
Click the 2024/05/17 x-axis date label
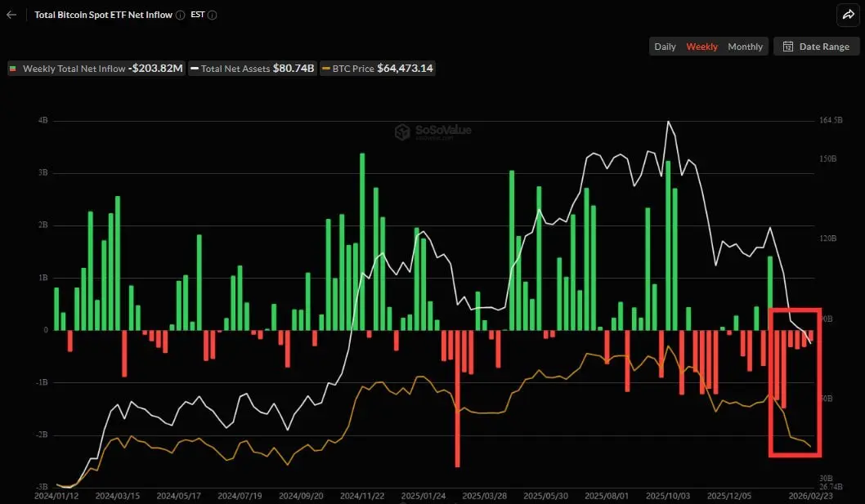coord(179,496)
